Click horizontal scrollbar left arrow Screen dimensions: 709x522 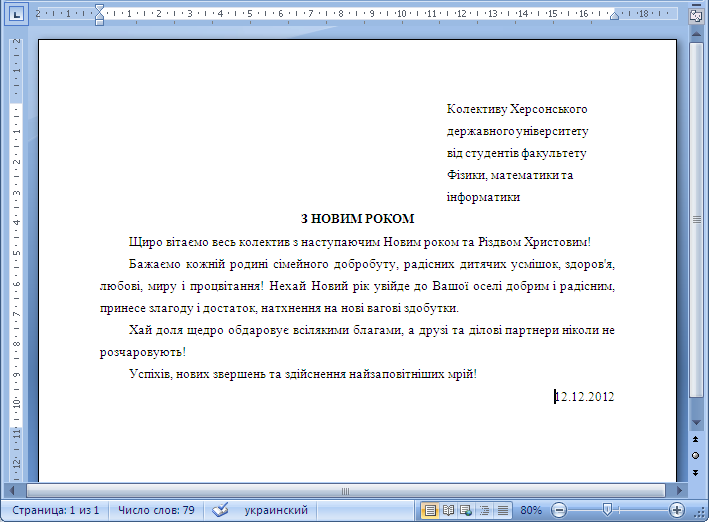click(x=12, y=490)
